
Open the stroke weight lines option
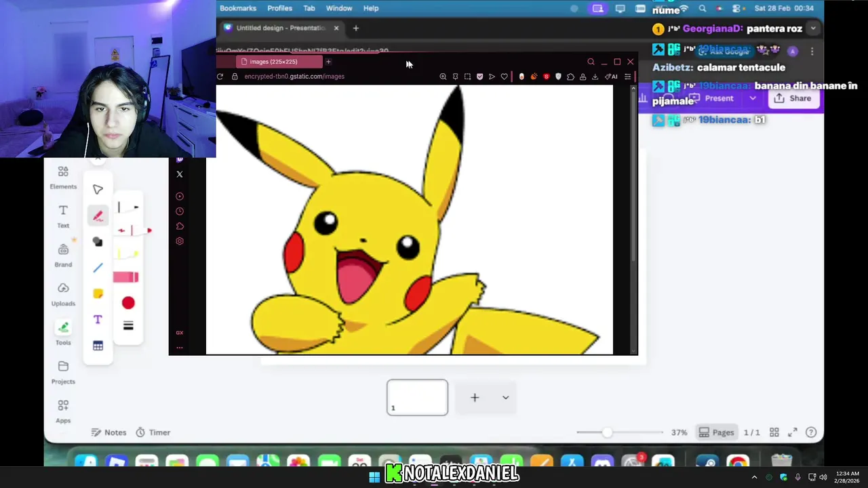(x=128, y=326)
